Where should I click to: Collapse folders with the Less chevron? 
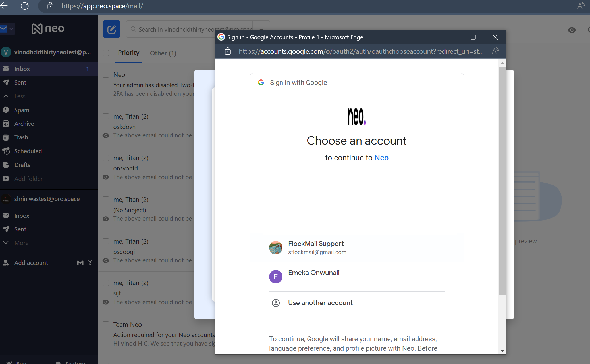coord(6,96)
